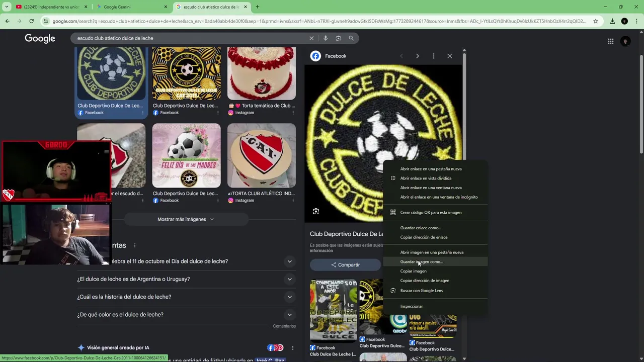This screenshot has width=644, height=362.
Task: Choose 'Crear código QR para esta imagen'
Action: coord(436,212)
